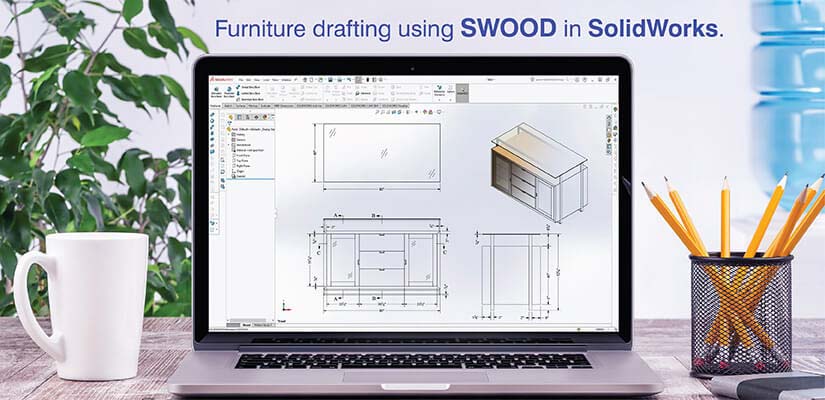Open the Curves dropdown in the ribbon
Image resolution: width=825 pixels, height=400 pixels.
click(x=450, y=92)
